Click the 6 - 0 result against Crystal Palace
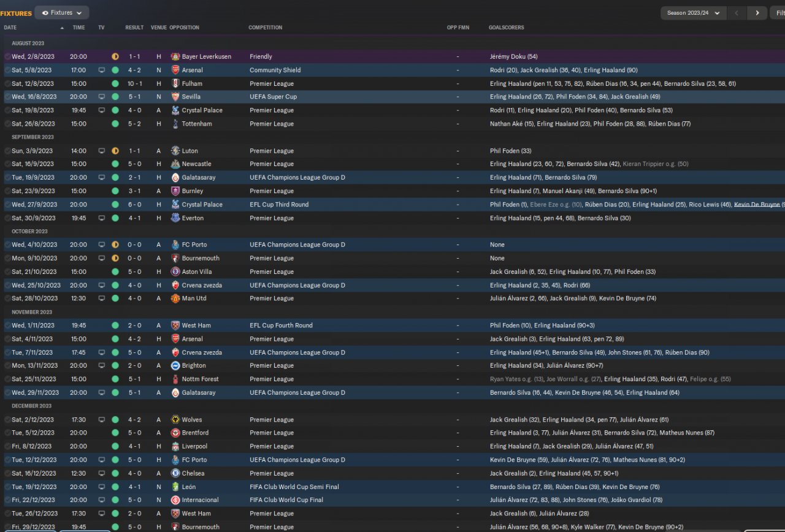 click(134, 205)
